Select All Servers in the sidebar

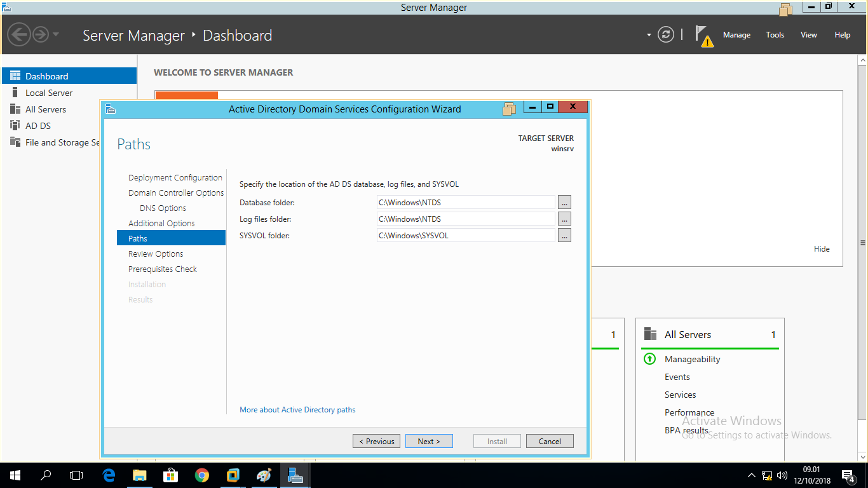69,109
